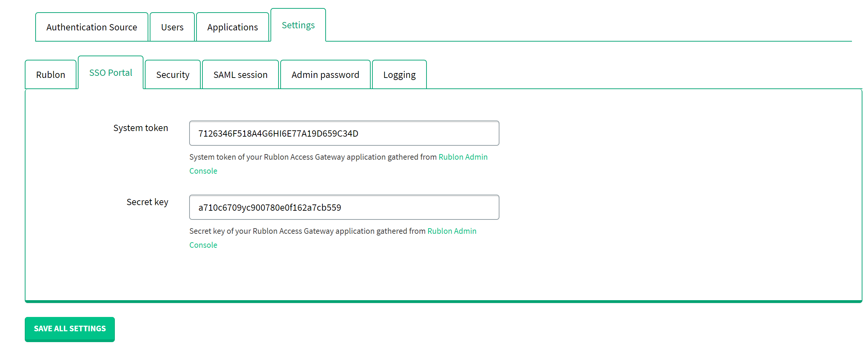Switch to the Users tab

[172, 27]
